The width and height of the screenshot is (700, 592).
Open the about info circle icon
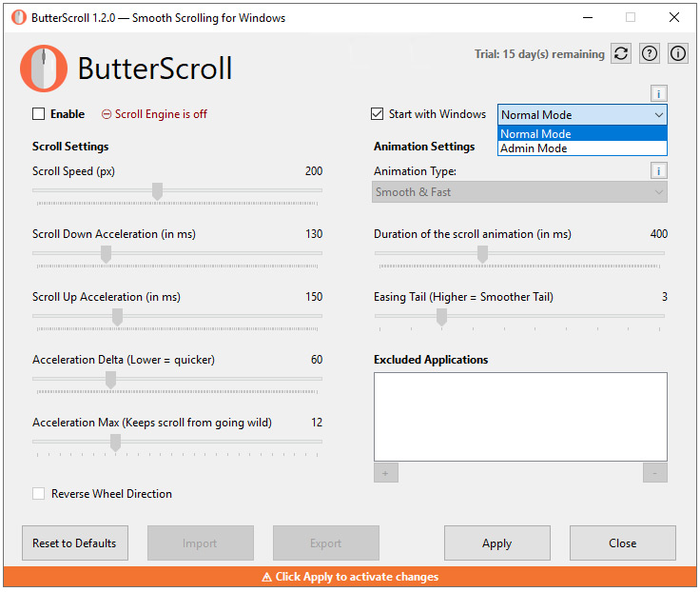click(678, 53)
